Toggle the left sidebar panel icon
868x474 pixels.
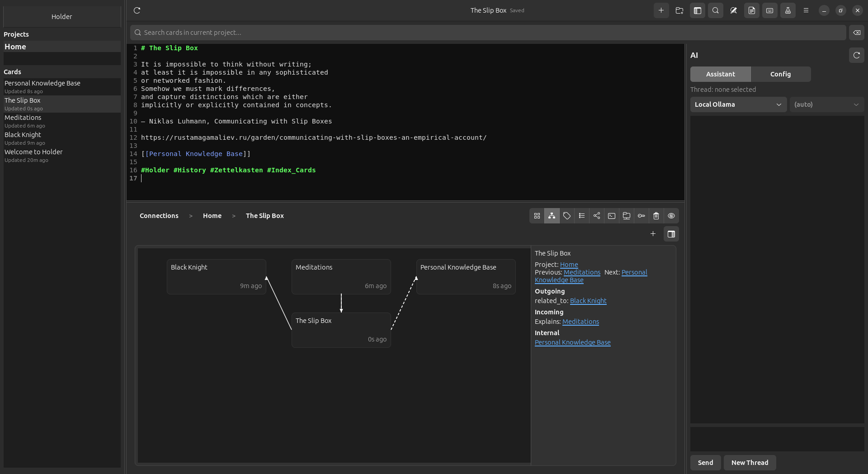[697, 10]
